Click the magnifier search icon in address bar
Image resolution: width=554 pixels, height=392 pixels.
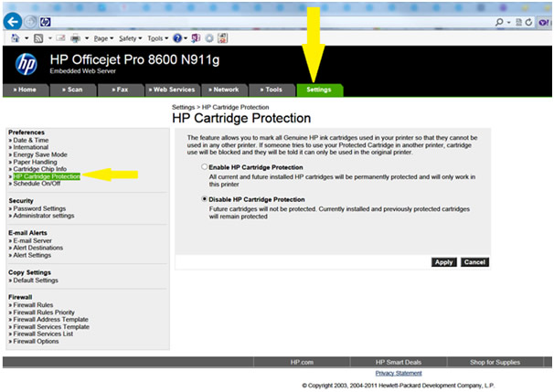pos(499,22)
